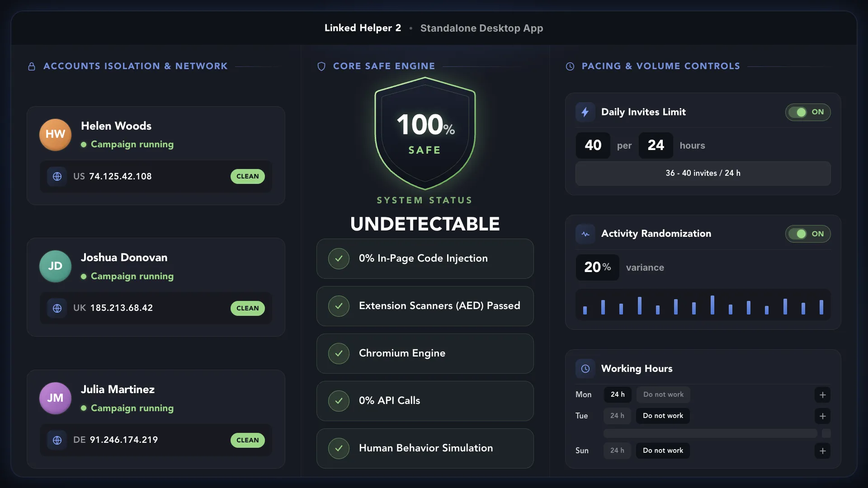This screenshot has width=868, height=488.
Task: Click the UNDETECTABLE status heading
Action: point(425,224)
